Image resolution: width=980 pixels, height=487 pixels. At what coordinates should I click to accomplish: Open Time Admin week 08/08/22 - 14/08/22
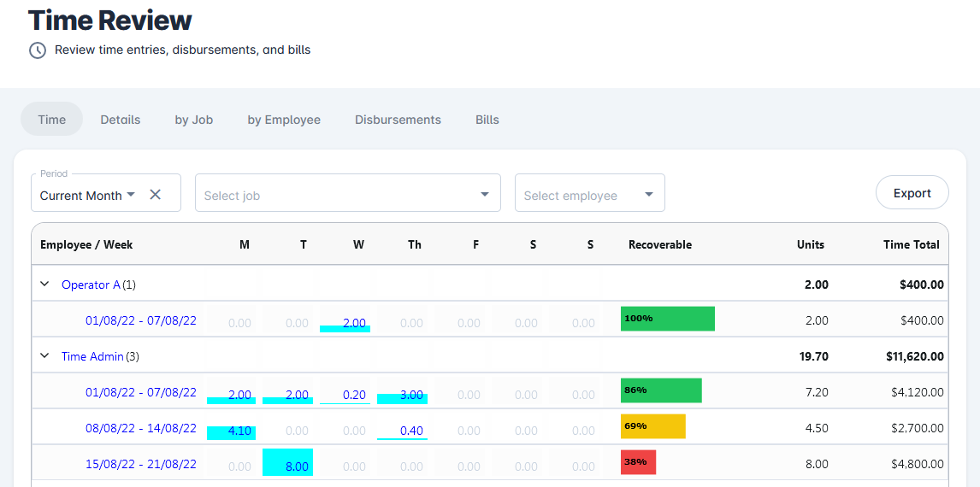tap(141, 428)
